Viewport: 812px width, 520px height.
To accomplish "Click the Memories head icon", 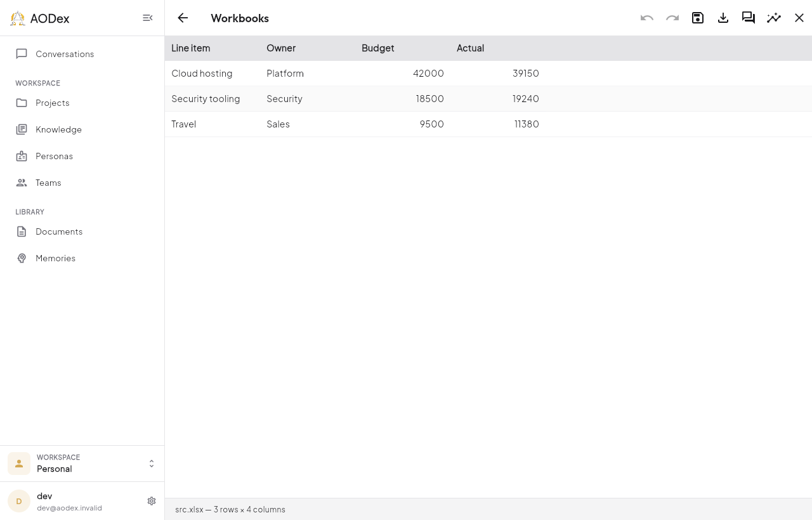I will tap(22, 258).
